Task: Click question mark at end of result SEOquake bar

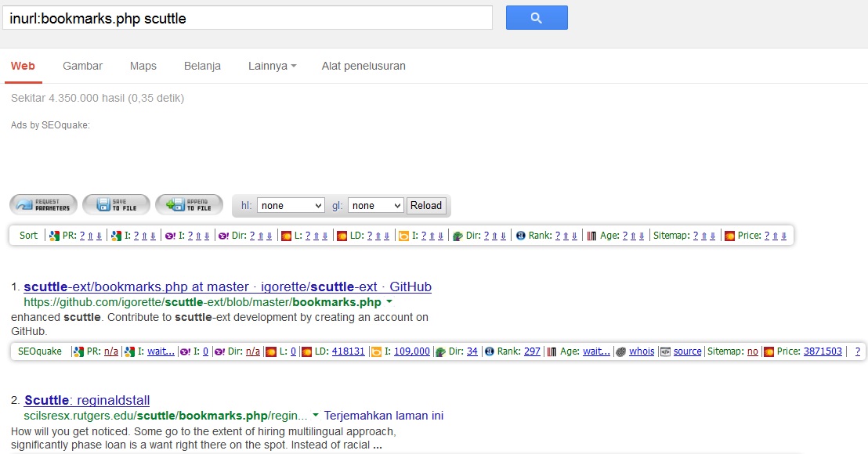Action: tap(858, 351)
